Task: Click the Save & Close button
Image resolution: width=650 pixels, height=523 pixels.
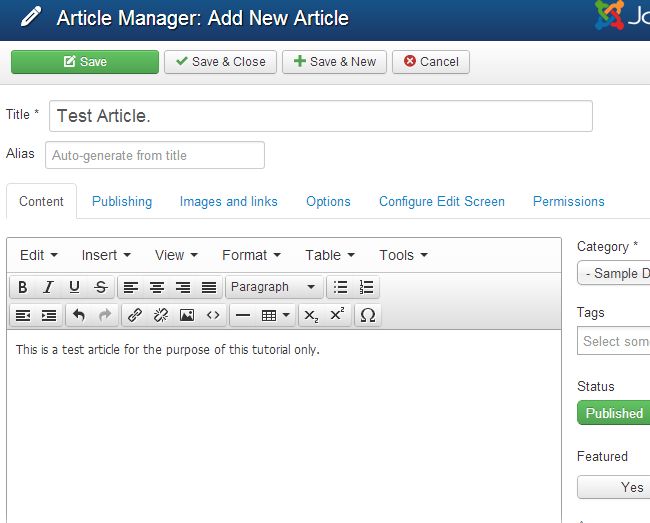Action: tap(220, 62)
